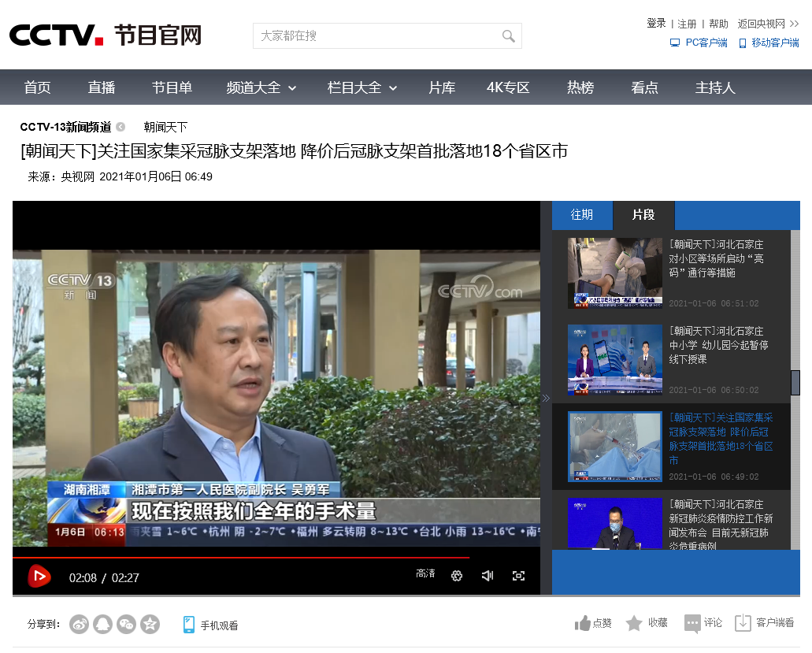The width and height of the screenshot is (812, 653).
Task: Open title 河北石家庄对小区等场所启动亮码
Action: point(716,258)
